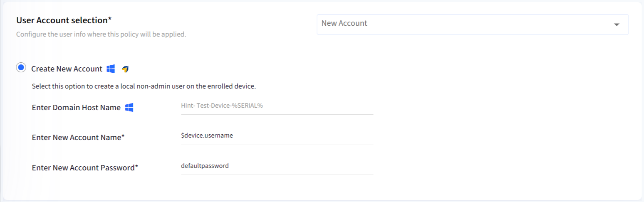
Task: Click the Enter Domain Host Name label
Action: coord(76,108)
